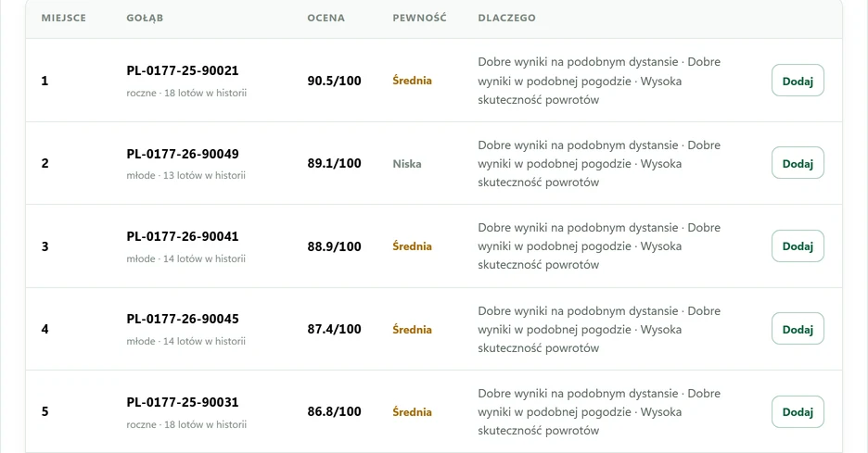The width and height of the screenshot is (868, 453).
Task: Click the DLACZEGO column header
Action: point(506,18)
